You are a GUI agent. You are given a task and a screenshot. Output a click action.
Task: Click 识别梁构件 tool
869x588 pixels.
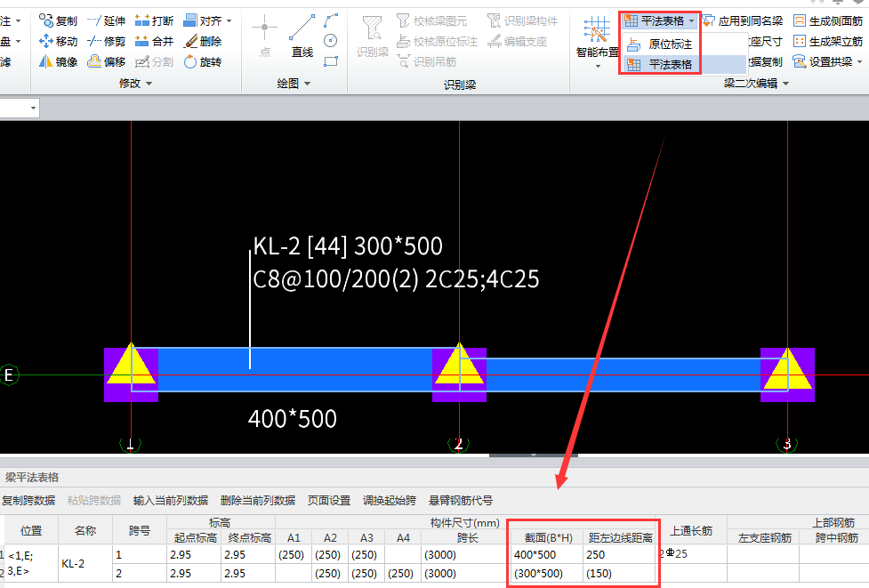pyautogui.click(x=523, y=21)
